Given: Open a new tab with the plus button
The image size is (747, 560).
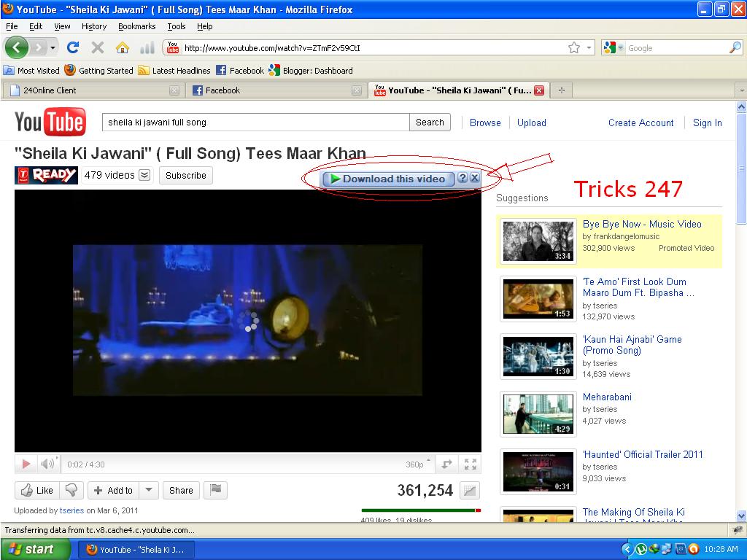Looking at the screenshot, I should click(562, 90).
